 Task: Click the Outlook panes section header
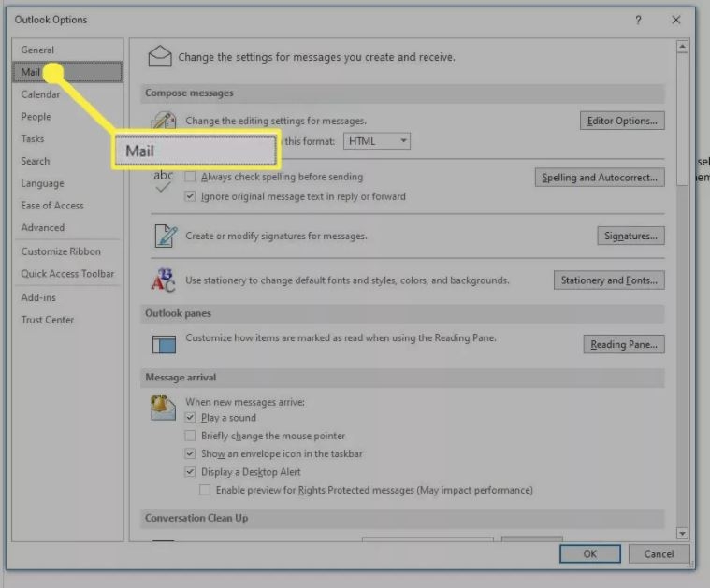coord(402,313)
